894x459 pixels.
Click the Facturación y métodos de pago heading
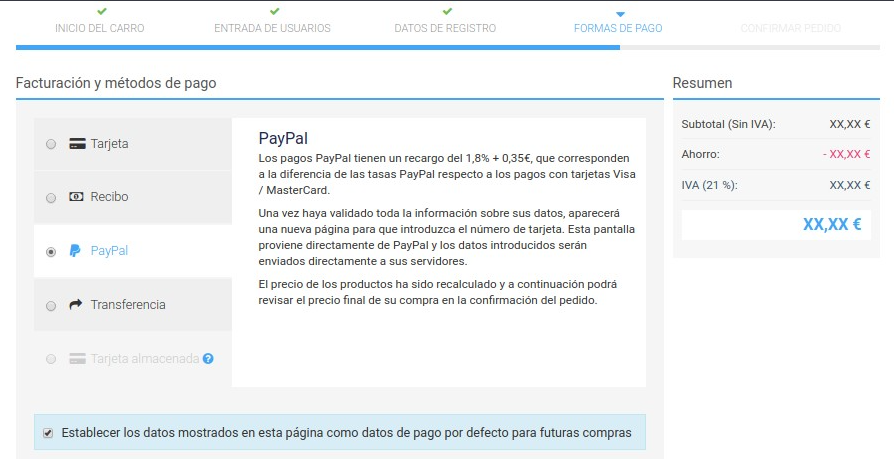(x=116, y=83)
